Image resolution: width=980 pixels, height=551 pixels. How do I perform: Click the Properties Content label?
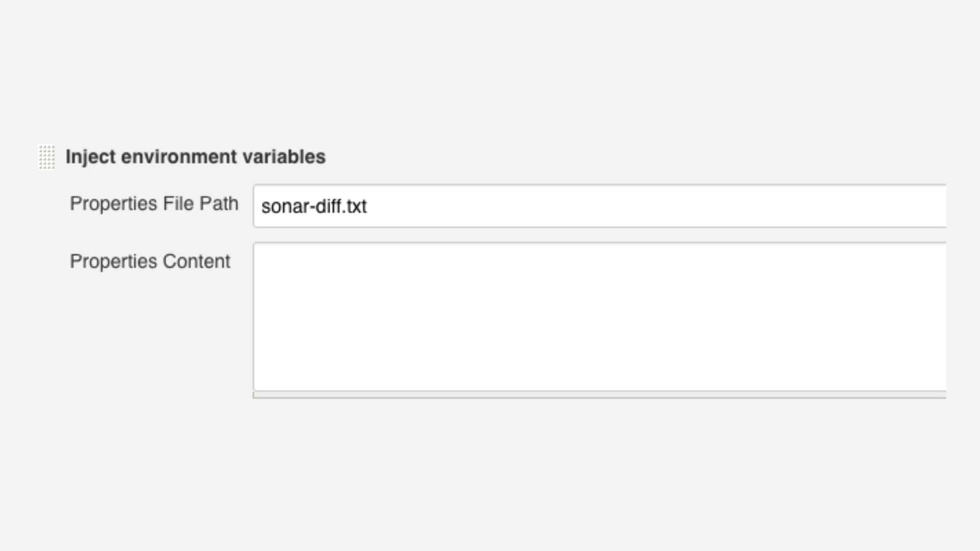click(150, 261)
